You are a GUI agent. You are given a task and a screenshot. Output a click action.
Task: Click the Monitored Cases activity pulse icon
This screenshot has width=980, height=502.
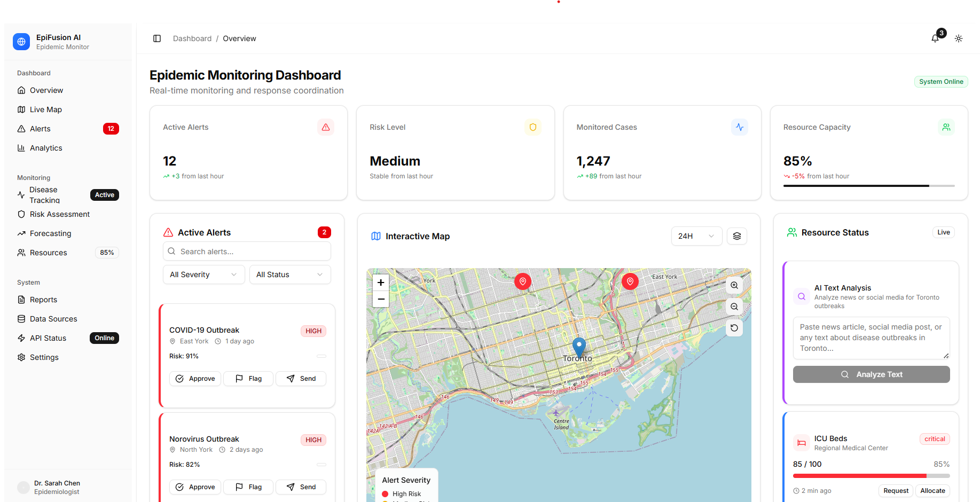pyautogui.click(x=740, y=127)
